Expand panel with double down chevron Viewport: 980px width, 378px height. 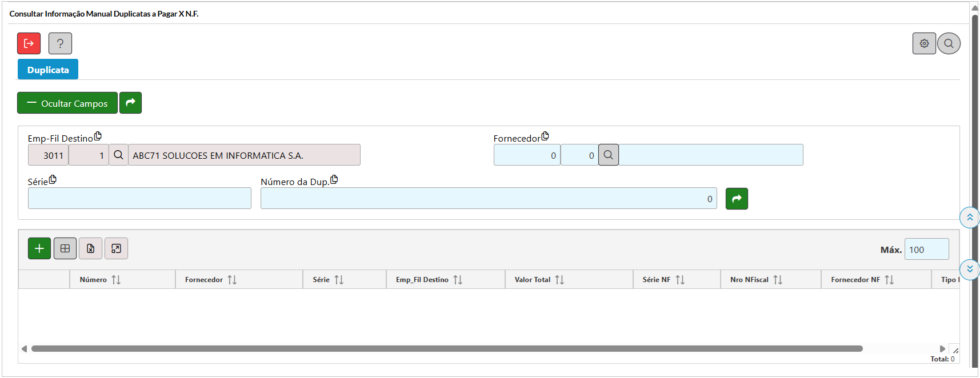[x=970, y=269]
